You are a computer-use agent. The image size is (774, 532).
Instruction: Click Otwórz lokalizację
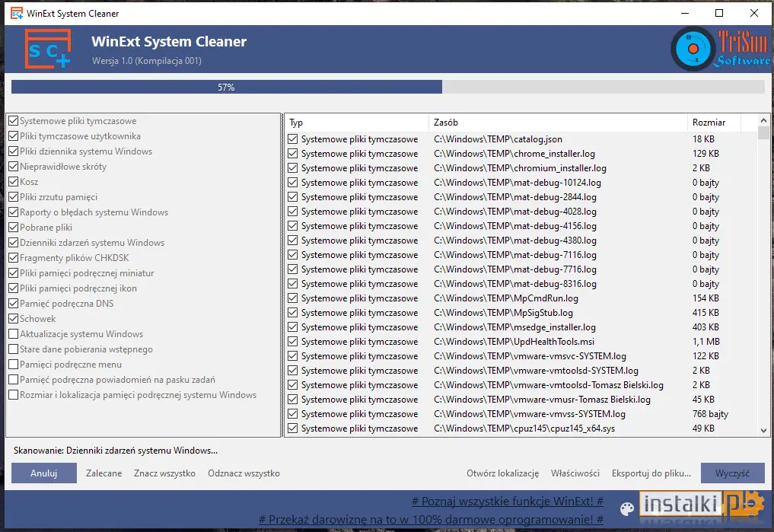click(x=502, y=473)
